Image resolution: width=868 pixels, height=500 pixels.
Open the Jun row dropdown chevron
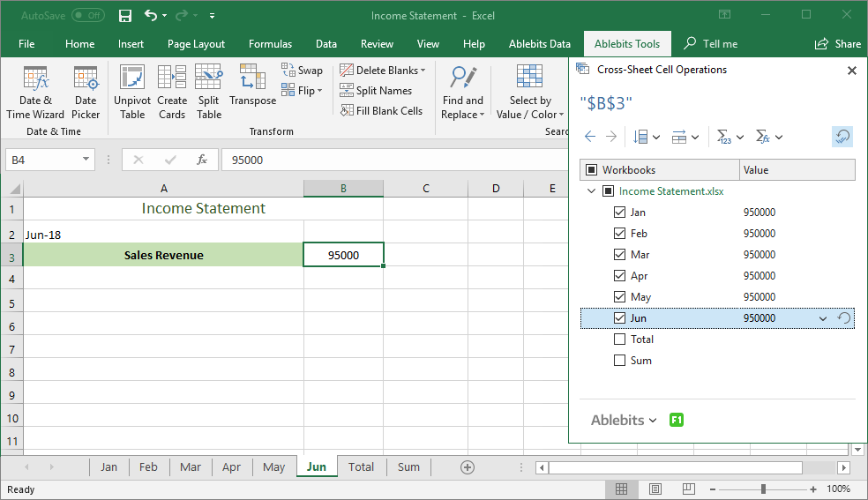(x=823, y=318)
